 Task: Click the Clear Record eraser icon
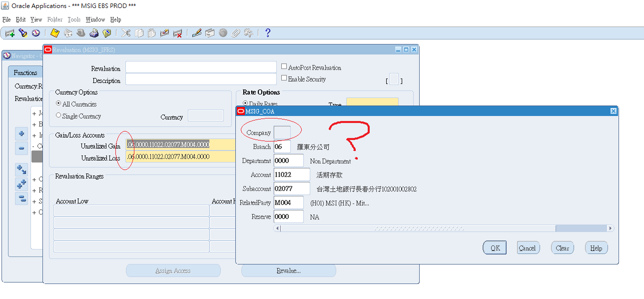164,33
